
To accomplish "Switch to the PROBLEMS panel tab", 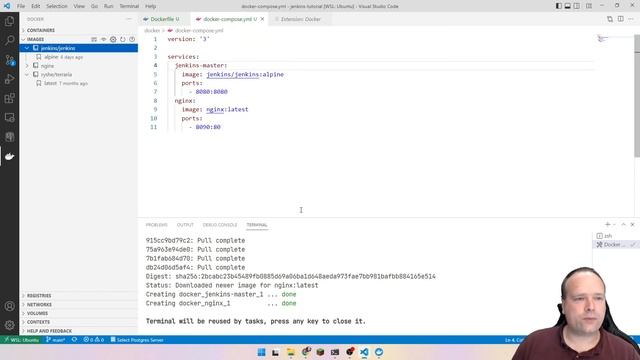I will pos(157,225).
